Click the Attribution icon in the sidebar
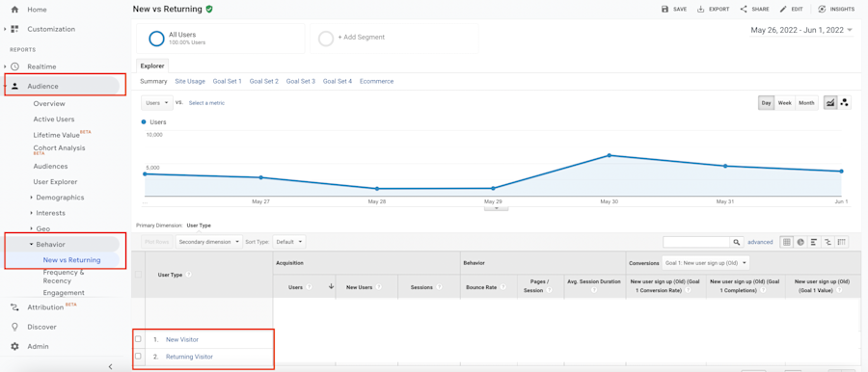The image size is (868, 372). tap(14, 307)
